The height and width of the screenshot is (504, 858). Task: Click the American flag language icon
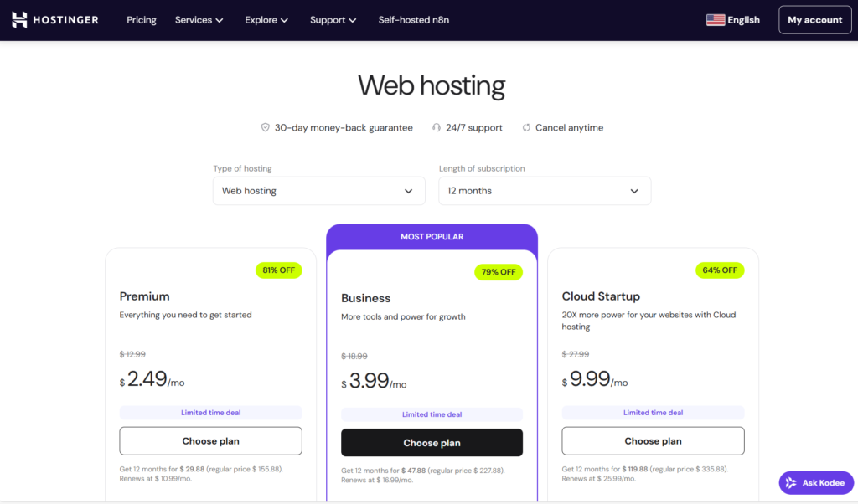715,19
